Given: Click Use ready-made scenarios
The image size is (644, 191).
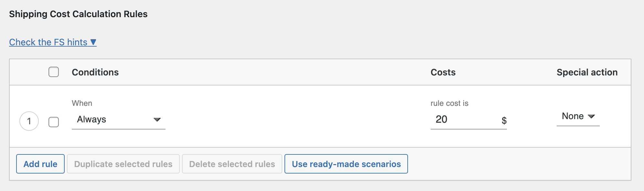Looking at the screenshot, I should tap(346, 164).
